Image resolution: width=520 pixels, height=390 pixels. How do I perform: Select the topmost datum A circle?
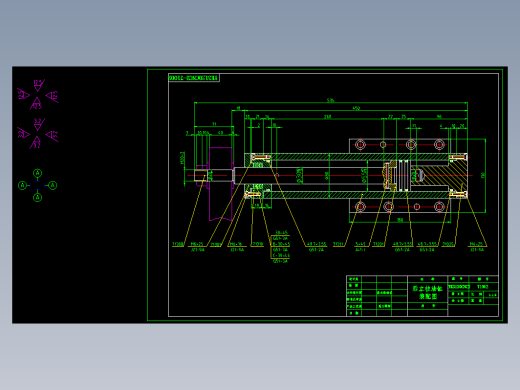(x=38, y=173)
